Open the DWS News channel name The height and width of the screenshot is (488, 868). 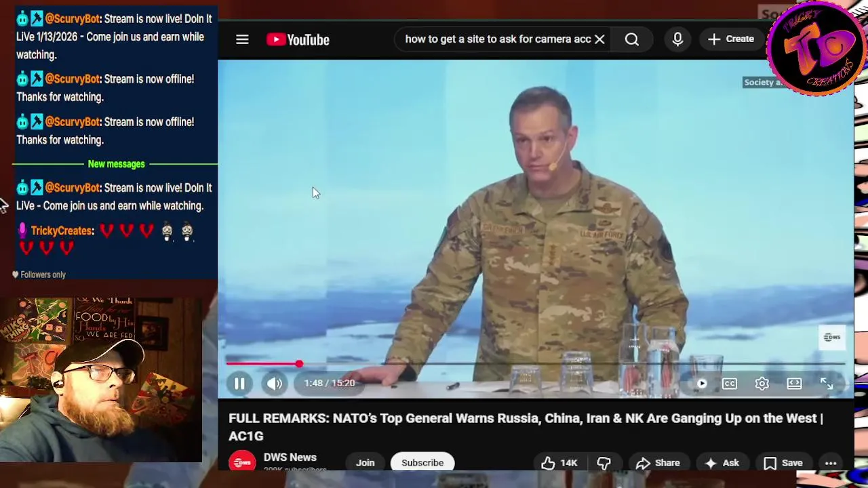click(x=290, y=457)
